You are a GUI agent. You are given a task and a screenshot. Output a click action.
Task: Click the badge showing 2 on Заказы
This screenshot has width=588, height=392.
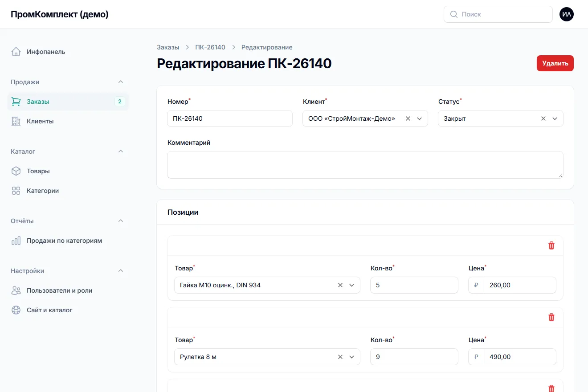(120, 102)
